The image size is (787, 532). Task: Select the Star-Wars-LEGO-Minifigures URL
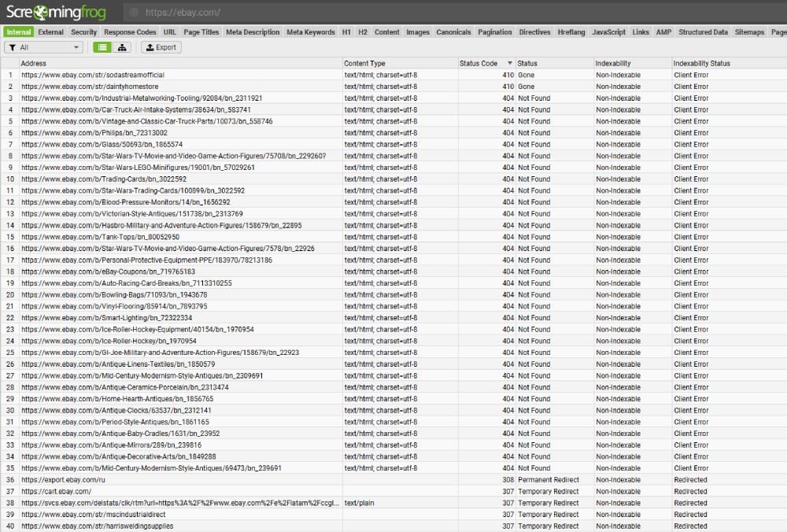point(138,167)
